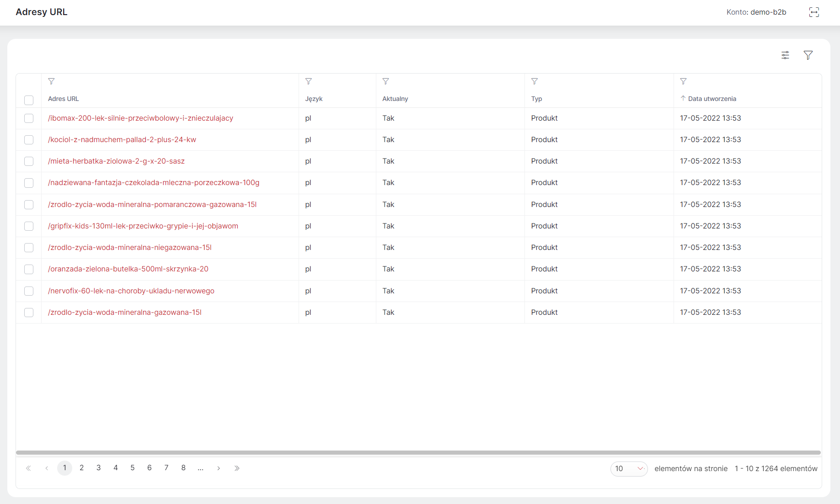Open the items-per-page dropdown showing 10

click(629, 468)
